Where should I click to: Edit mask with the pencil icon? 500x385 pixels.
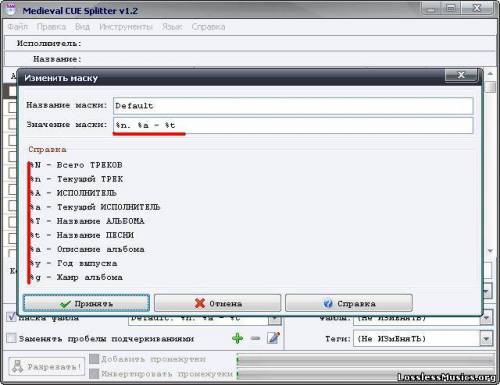pyautogui.click(x=273, y=338)
